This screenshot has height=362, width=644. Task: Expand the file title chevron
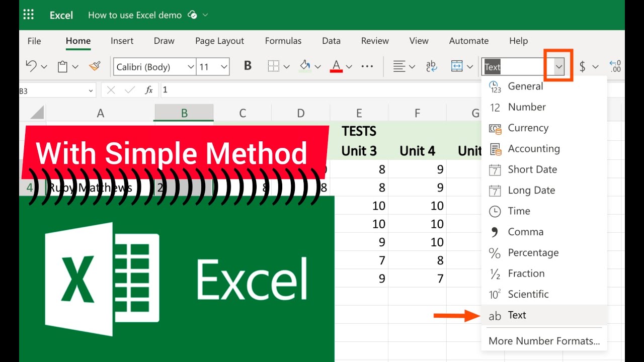(x=205, y=15)
